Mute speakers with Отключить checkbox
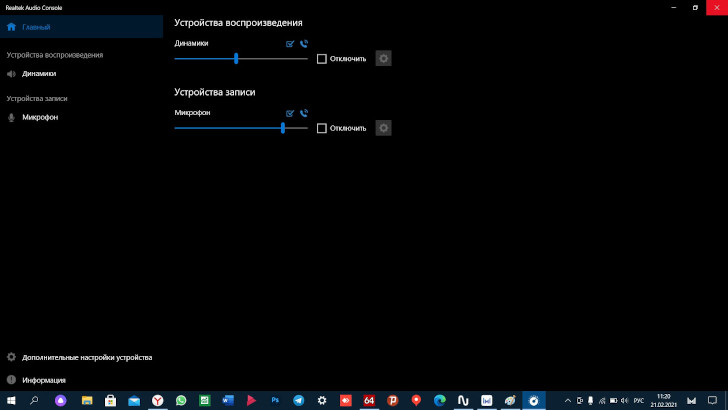This screenshot has width=728, height=410. point(322,59)
